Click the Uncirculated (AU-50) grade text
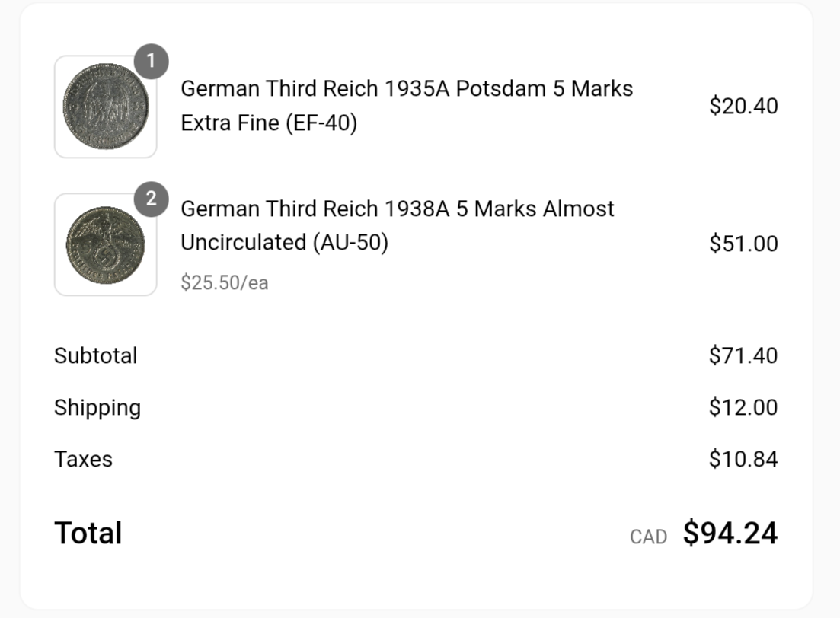The image size is (840, 618). tap(284, 242)
